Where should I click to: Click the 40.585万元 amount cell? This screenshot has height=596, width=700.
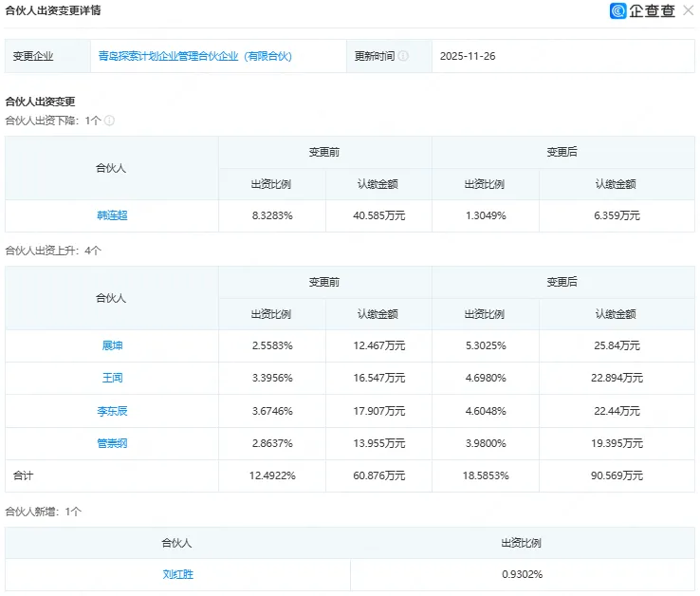tap(378, 215)
